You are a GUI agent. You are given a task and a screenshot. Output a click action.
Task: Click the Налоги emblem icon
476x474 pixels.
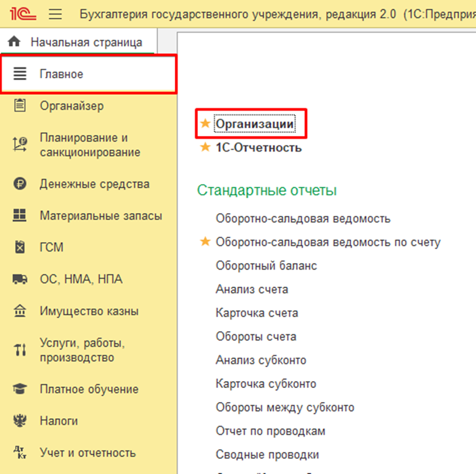pos(20,421)
